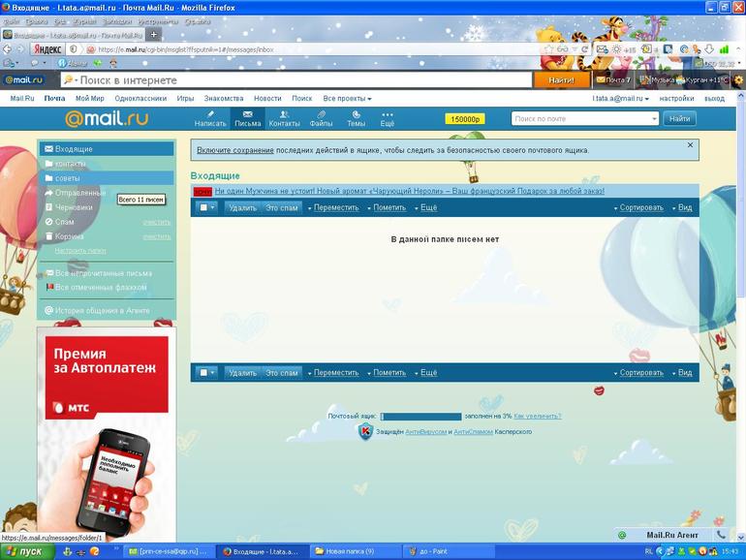Open the Корзина trash folder
746x560 pixels.
point(69,236)
